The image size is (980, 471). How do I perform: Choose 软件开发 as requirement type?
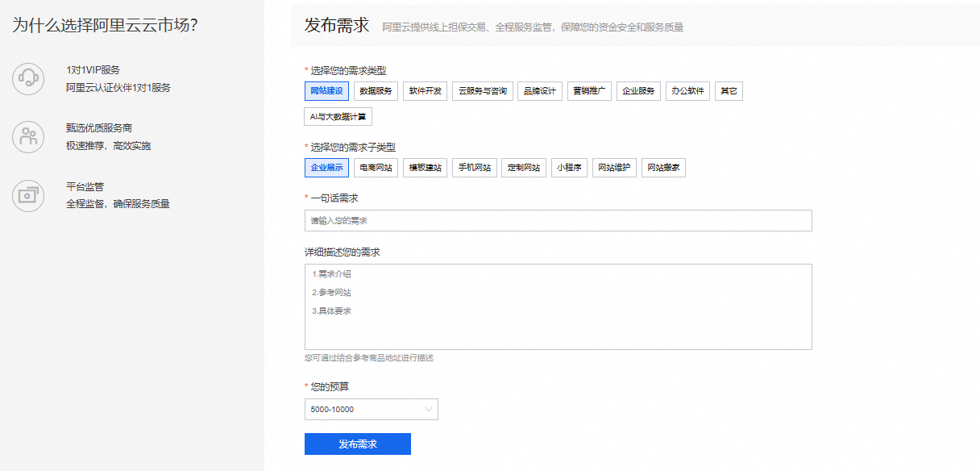tap(426, 91)
